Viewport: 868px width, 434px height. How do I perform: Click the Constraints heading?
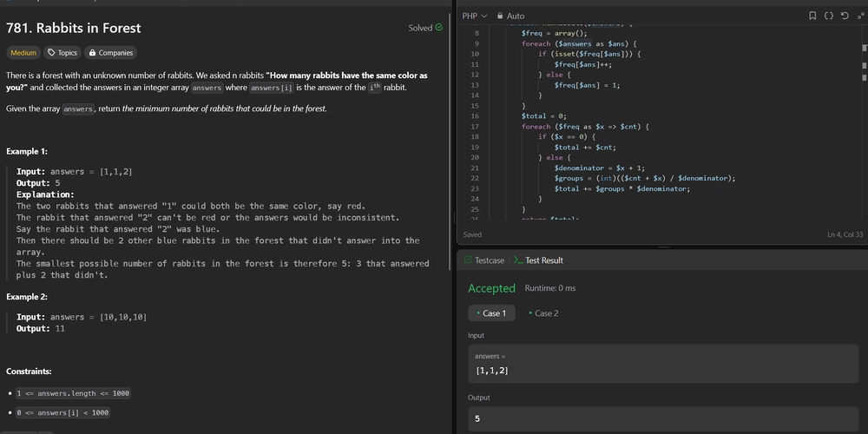click(29, 372)
